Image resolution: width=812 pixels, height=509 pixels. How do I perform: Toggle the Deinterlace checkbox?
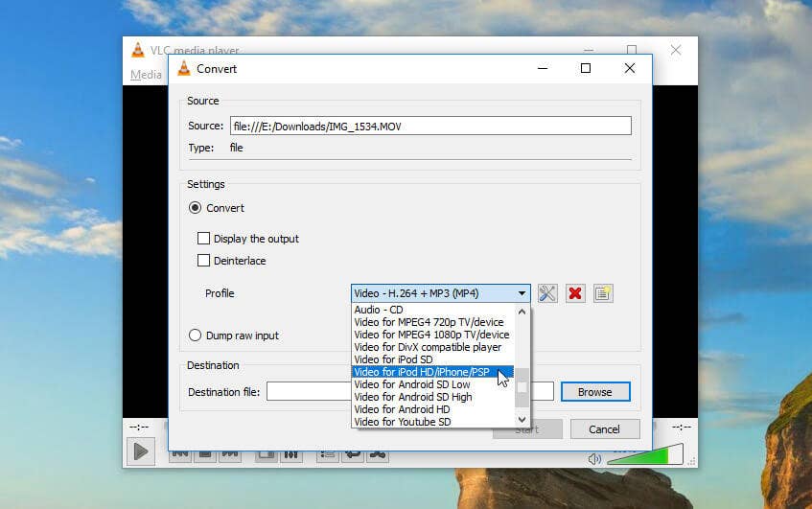point(203,260)
